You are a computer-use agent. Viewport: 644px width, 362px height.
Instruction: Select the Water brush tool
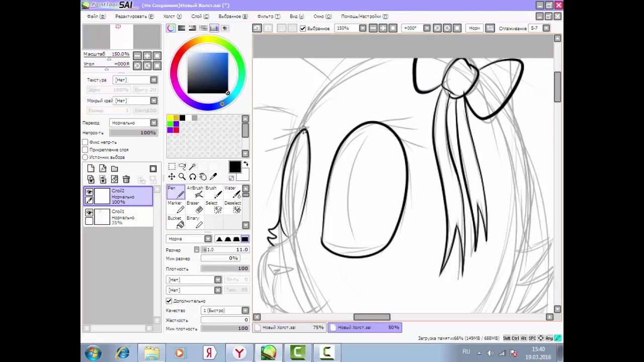[232, 193]
